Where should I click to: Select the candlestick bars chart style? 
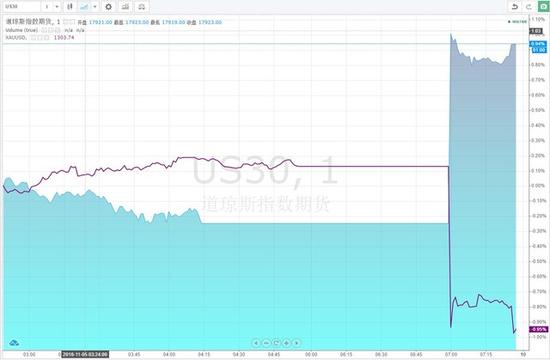(70, 6)
